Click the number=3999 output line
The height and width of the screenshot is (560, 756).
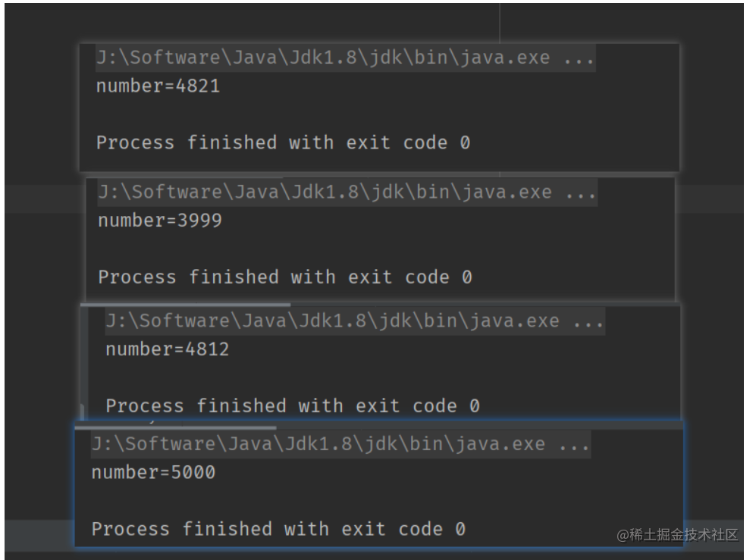(160, 221)
